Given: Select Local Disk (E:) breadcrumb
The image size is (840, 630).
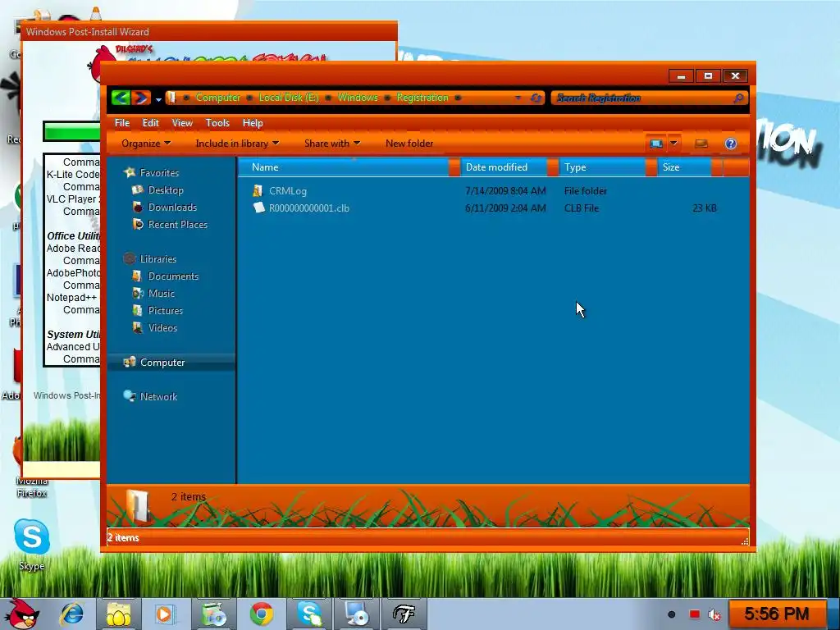Looking at the screenshot, I should tap(289, 98).
